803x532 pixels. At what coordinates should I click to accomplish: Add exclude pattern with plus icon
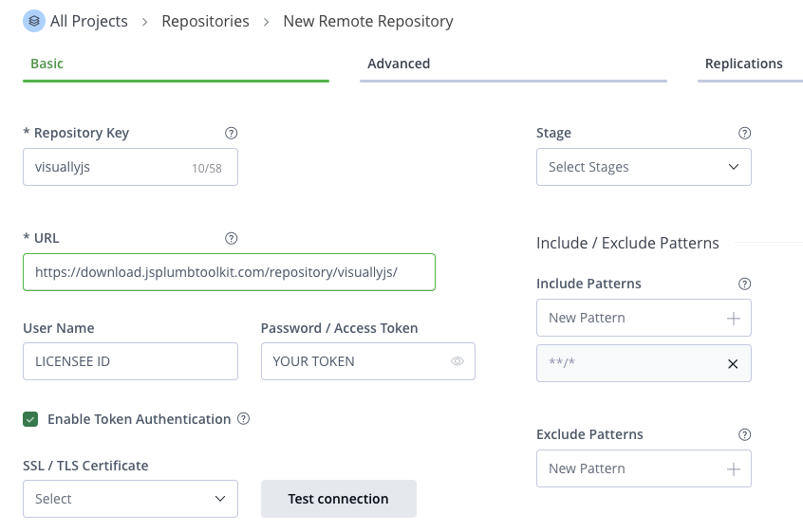734,469
